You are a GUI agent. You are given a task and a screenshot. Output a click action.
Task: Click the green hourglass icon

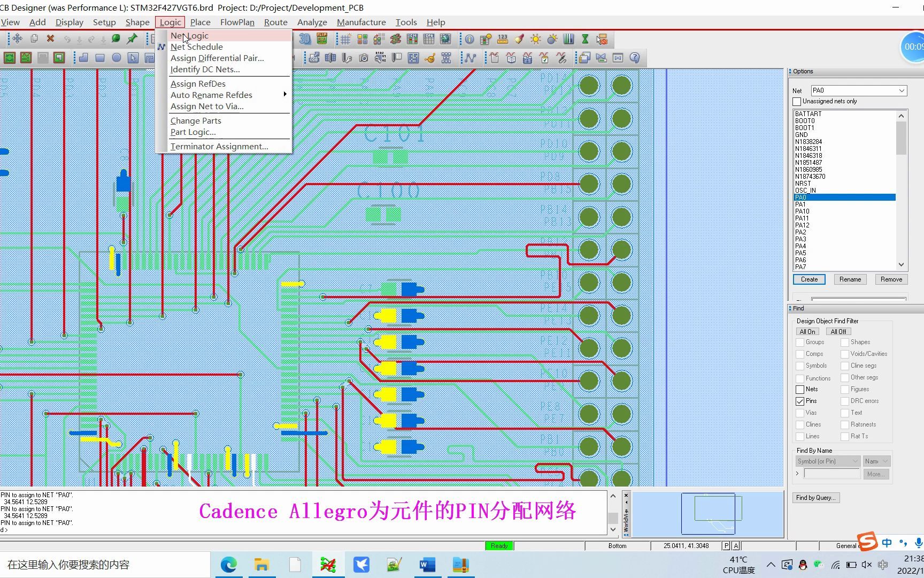[x=585, y=39]
